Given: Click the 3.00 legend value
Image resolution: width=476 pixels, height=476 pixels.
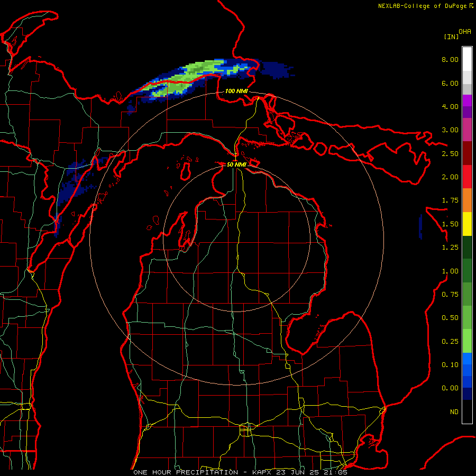Looking at the screenshot, I should (450, 130).
